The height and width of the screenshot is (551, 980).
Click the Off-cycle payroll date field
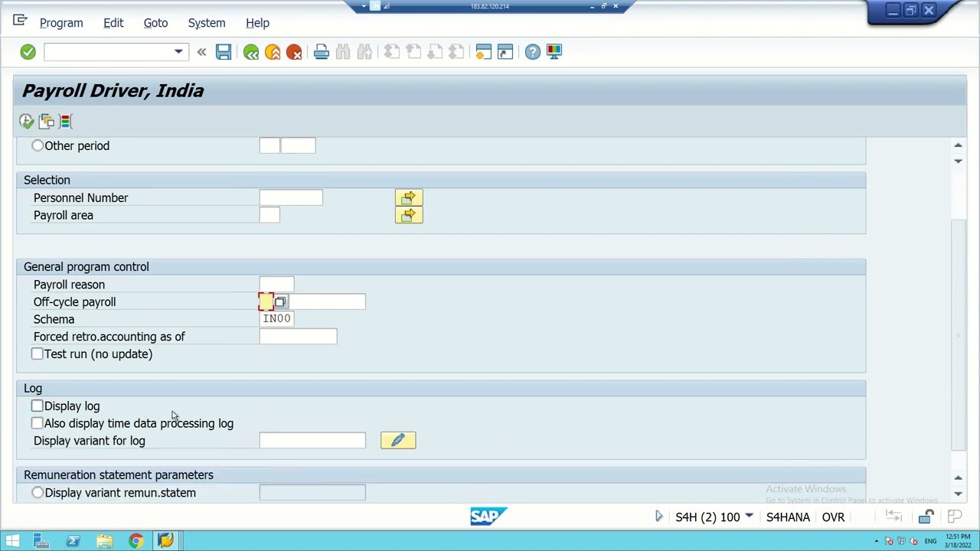(327, 302)
